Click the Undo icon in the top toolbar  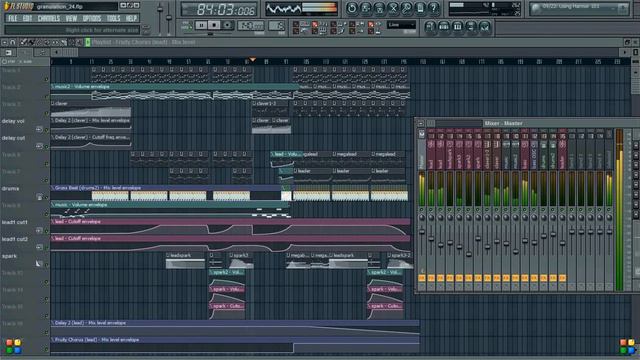352,8
